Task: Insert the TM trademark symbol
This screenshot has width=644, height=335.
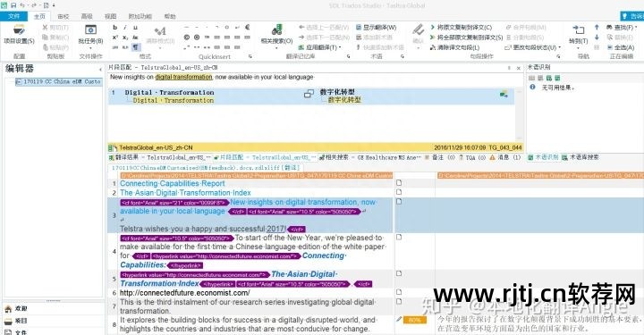Action: coord(207,38)
